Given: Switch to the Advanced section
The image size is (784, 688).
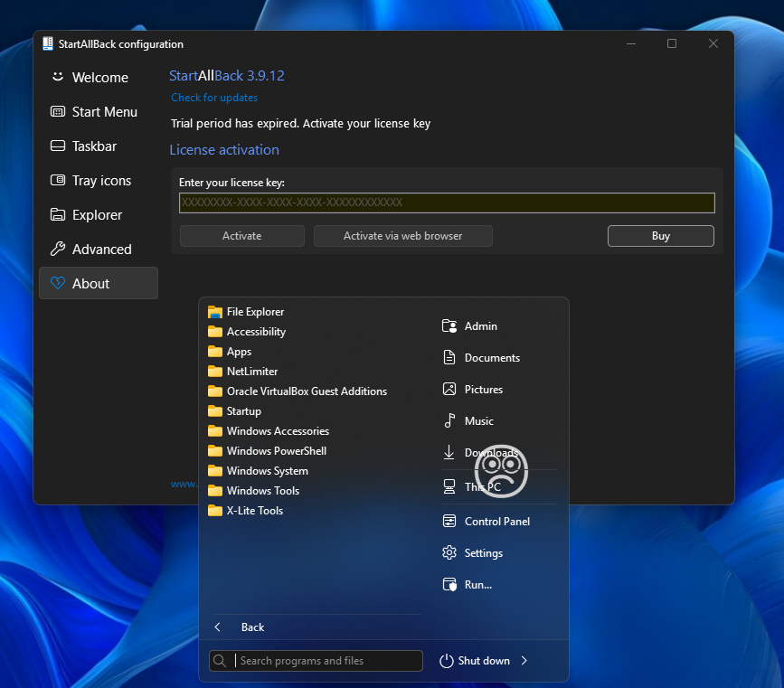Looking at the screenshot, I should click(99, 249).
